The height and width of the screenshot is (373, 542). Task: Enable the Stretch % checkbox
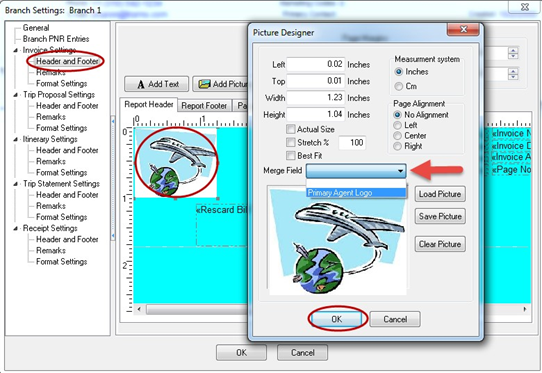290,142
